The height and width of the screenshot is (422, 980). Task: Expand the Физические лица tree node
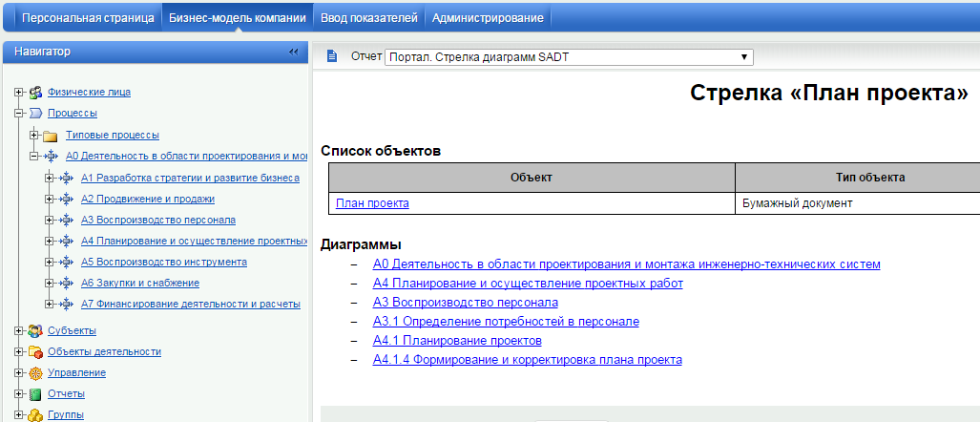click(18, 93)
